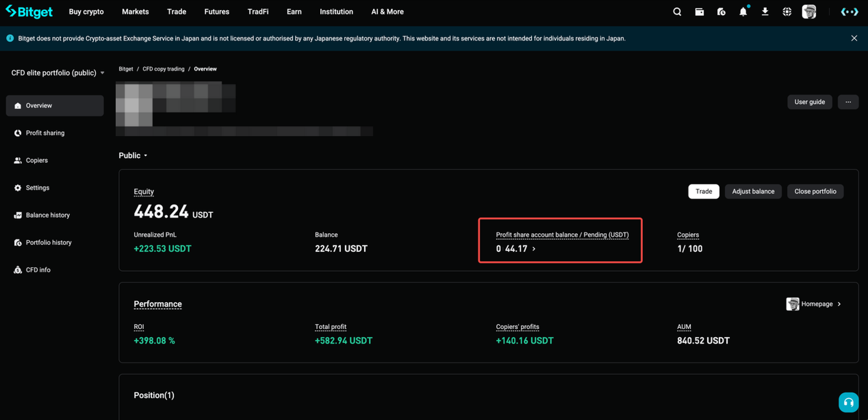868x420 pixels.
Task: Expand the Public visibility dropdown
Action: 133,156
